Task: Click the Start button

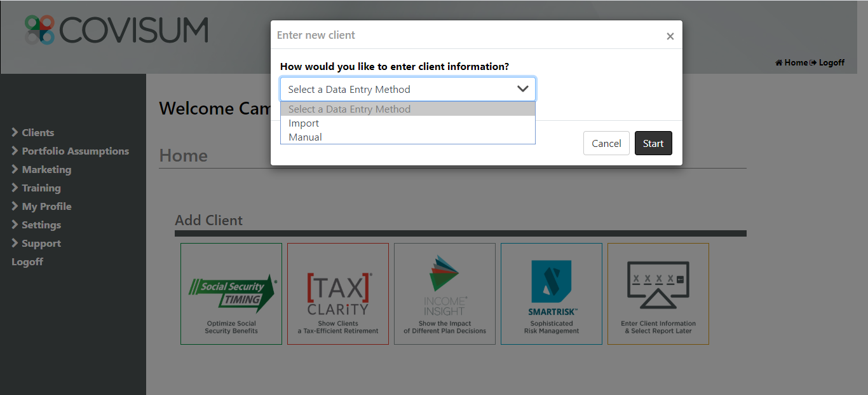Action: (653, 143)
